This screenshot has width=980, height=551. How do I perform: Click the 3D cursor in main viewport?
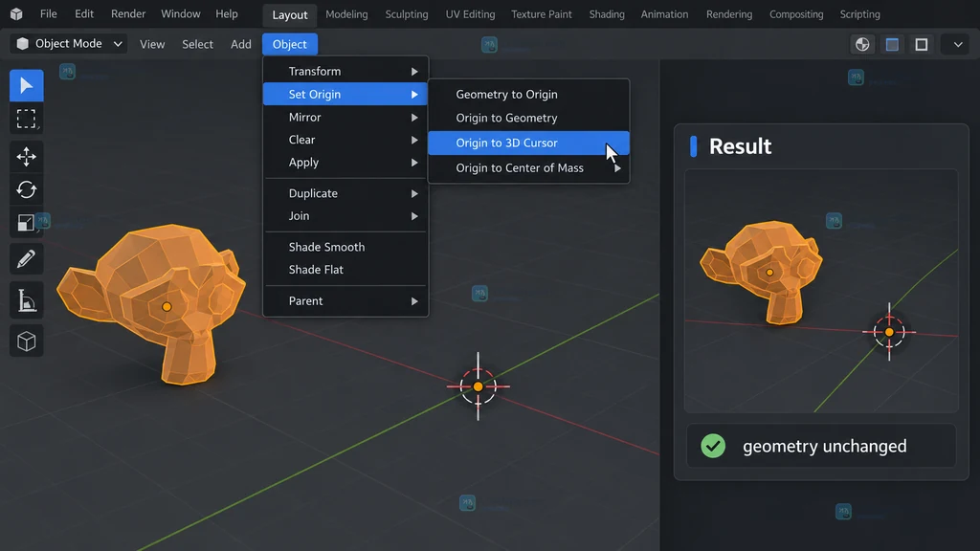[479, 386]
